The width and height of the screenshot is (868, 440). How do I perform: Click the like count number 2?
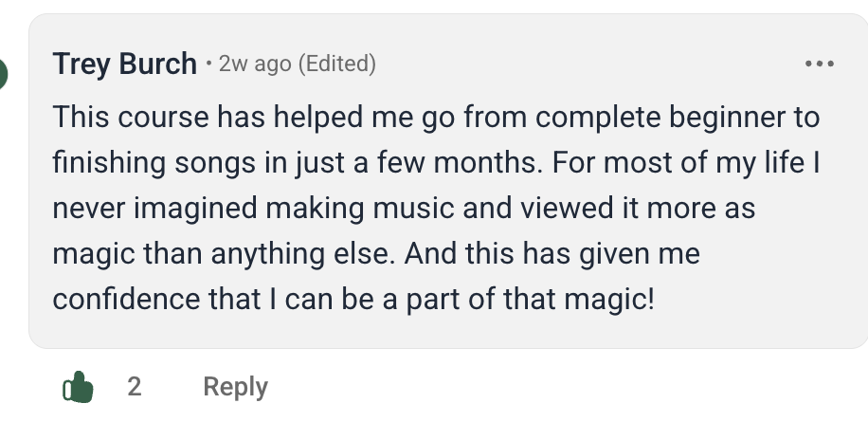tap(135, 387)
